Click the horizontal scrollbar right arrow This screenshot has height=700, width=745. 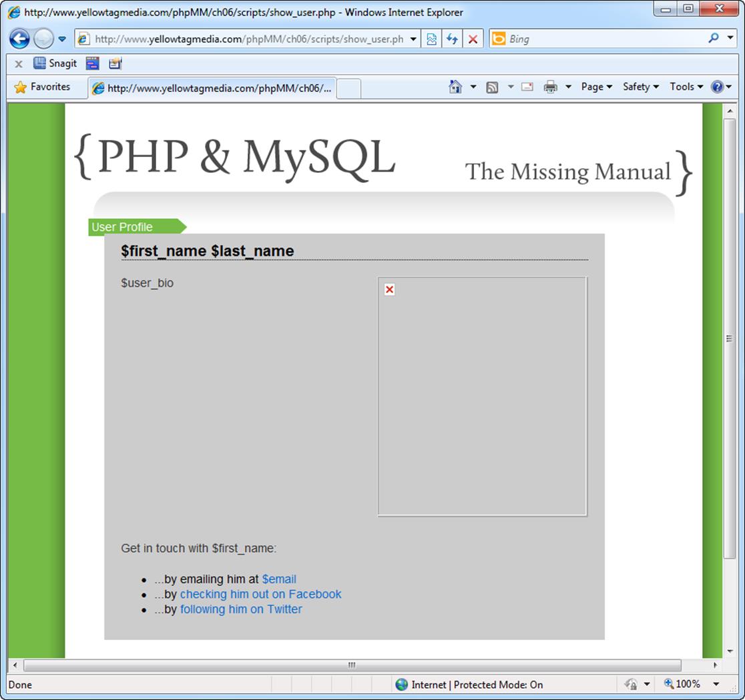[715, 665]
